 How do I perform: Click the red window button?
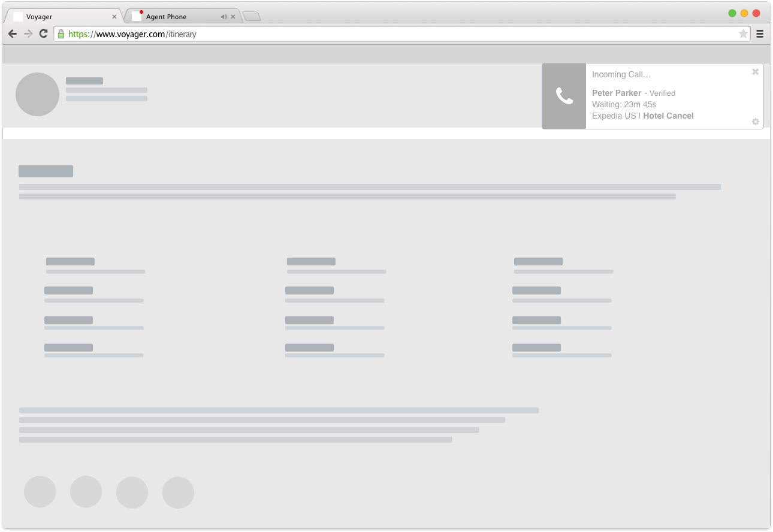coord(756,13)
